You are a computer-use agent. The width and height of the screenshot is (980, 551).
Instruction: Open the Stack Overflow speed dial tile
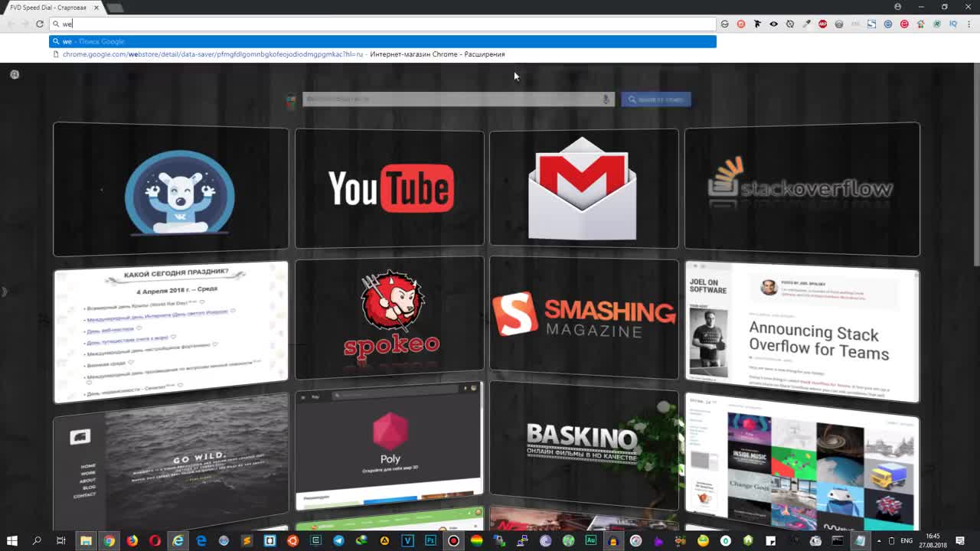click(802, 189)
